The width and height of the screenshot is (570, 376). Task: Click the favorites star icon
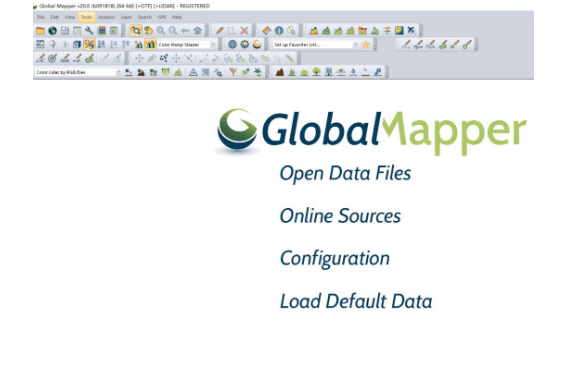coord(366,44)
